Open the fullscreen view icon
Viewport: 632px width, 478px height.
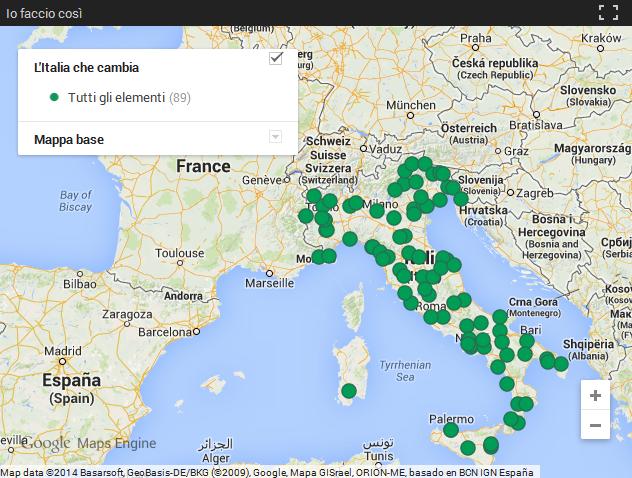608,12
